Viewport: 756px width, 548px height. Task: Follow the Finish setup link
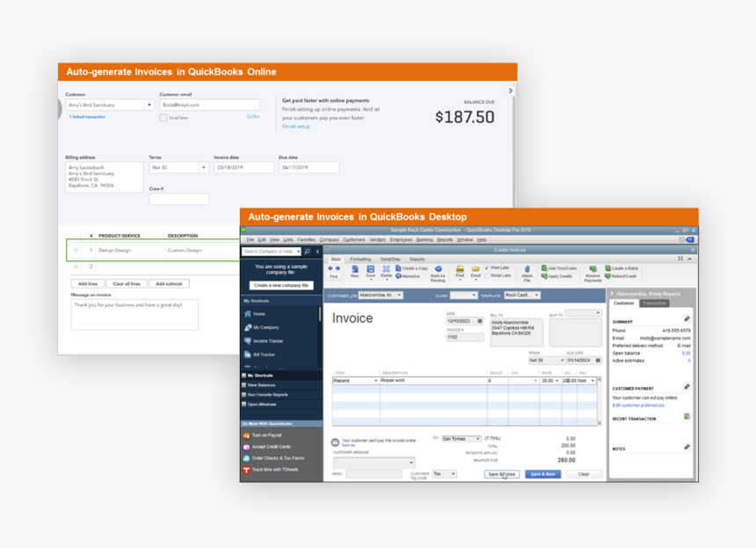(295, 126)
